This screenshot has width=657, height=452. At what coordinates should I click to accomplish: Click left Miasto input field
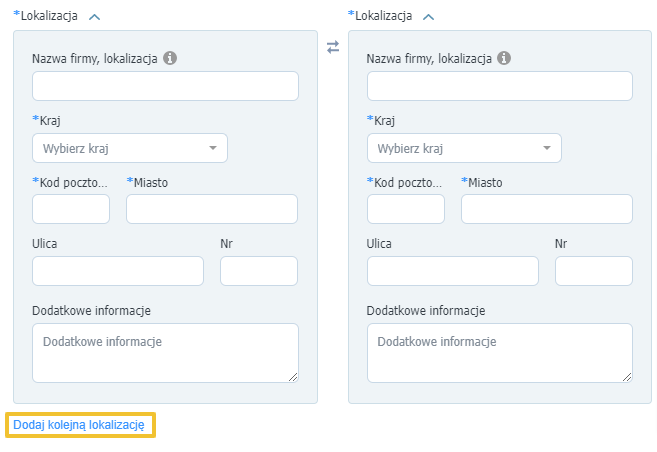(212, 209)
